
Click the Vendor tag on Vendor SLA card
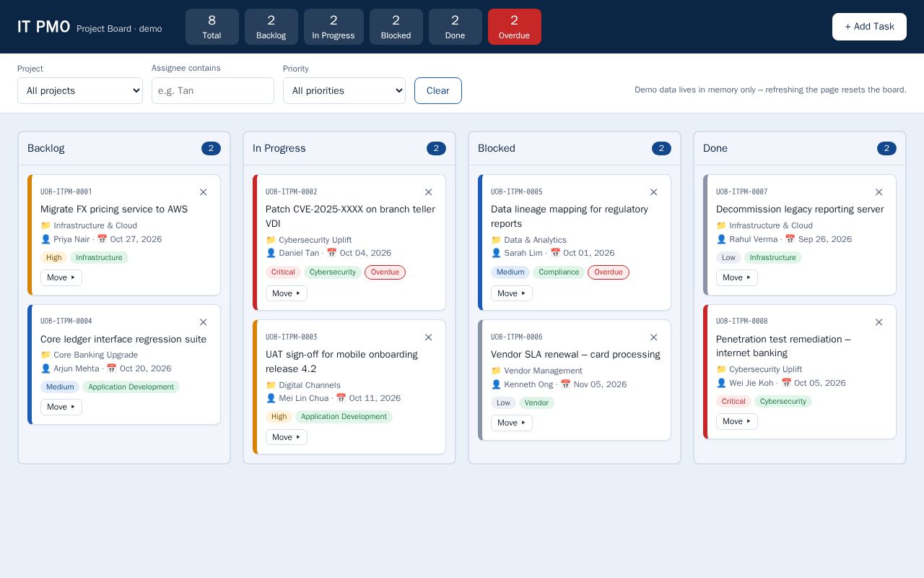(536, 402)
